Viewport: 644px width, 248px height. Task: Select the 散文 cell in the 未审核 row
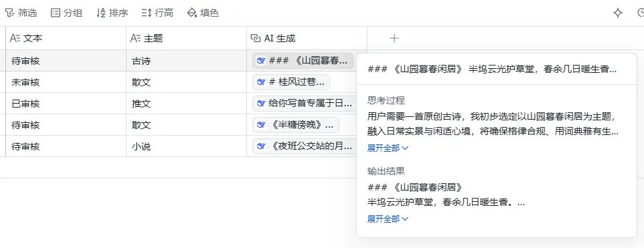tap(187, 82)
